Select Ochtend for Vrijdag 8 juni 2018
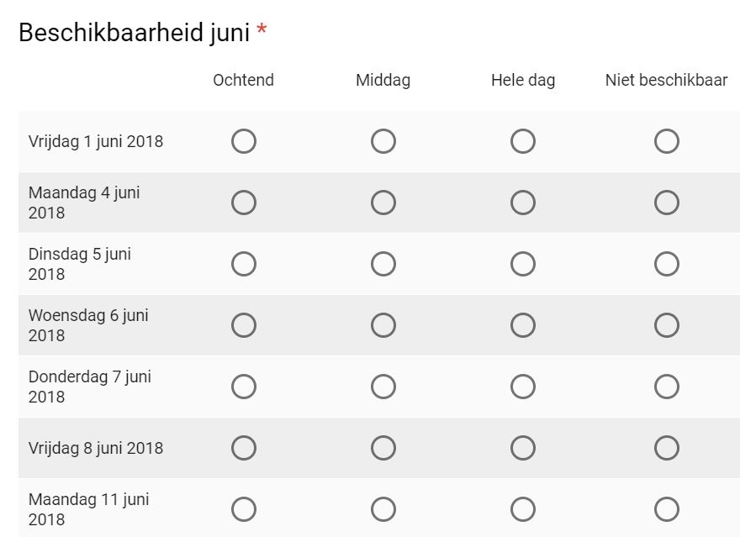Image resolution: width=756 pixels, height=537 pixels. point(244,448)
